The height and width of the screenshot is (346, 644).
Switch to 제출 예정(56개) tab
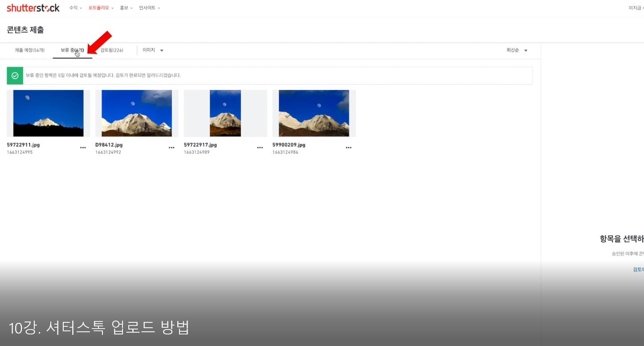(x=30, y=50)
